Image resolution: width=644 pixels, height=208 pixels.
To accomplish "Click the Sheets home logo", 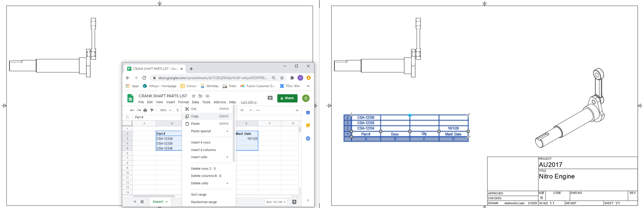I will coord(130,99).
